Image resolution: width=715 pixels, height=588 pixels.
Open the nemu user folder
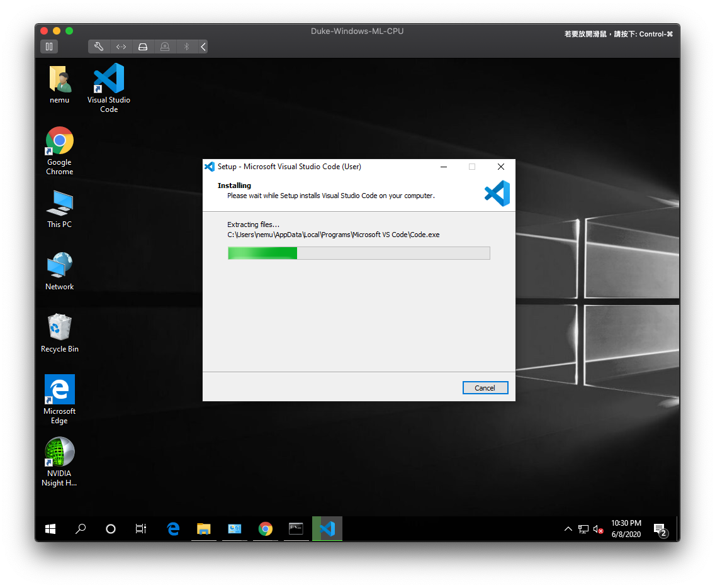pos(59,79)
